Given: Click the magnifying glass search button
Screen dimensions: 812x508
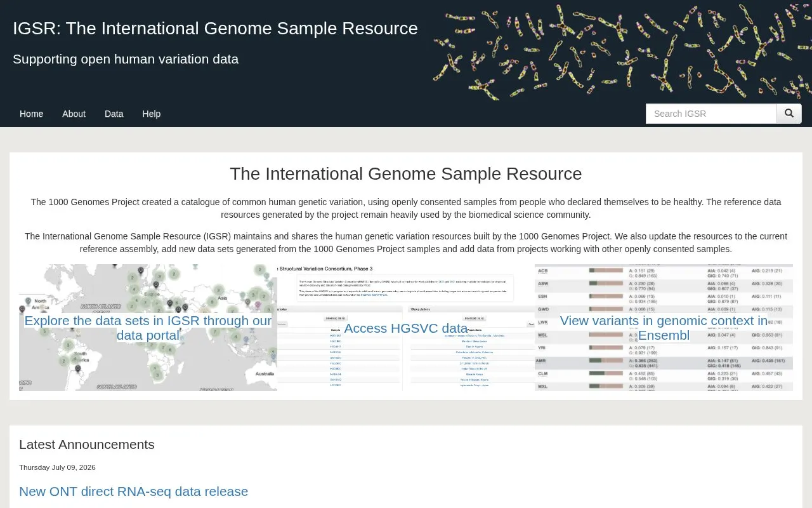Looking at the screenshot, I should coord(789,114).
